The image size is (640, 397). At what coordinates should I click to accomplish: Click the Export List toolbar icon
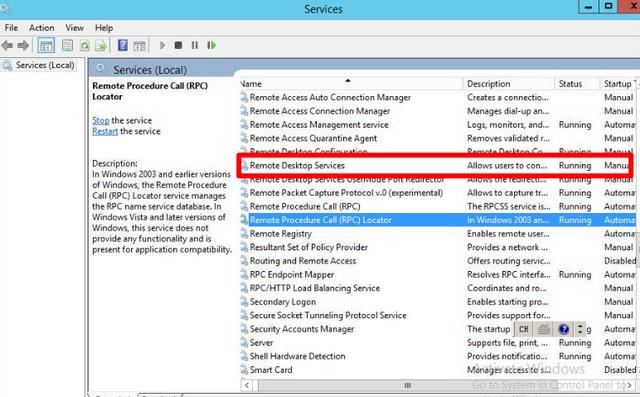point(100,45)
